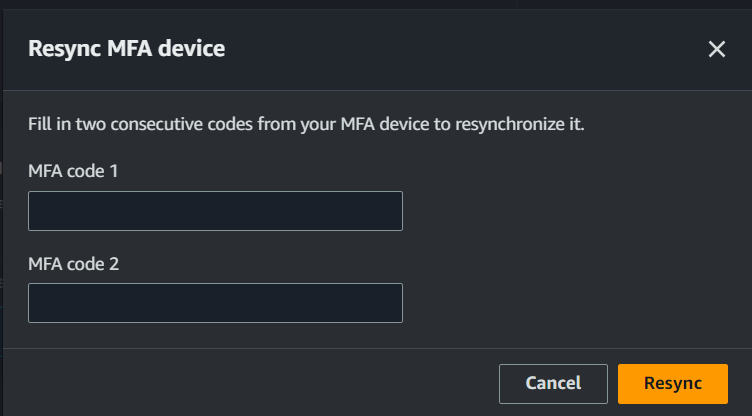
Task: Click the 'MFA code 1' label
Action: [x=73, y=172]
